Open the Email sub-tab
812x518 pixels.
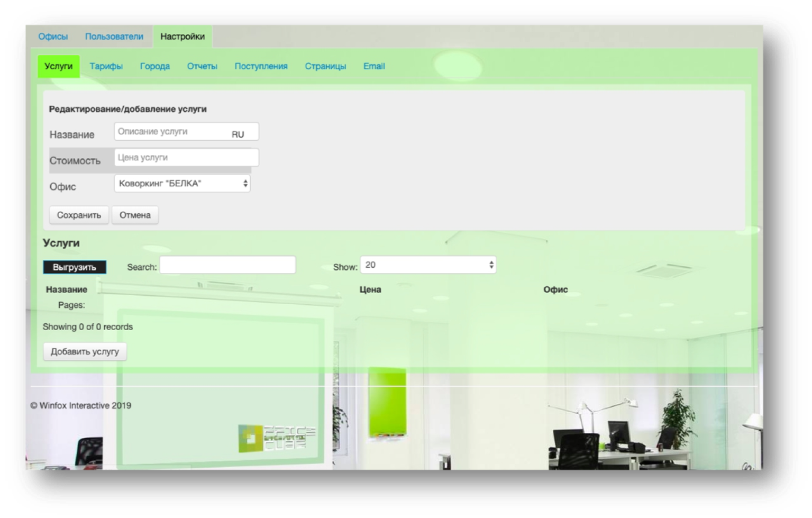click(373, 66)
